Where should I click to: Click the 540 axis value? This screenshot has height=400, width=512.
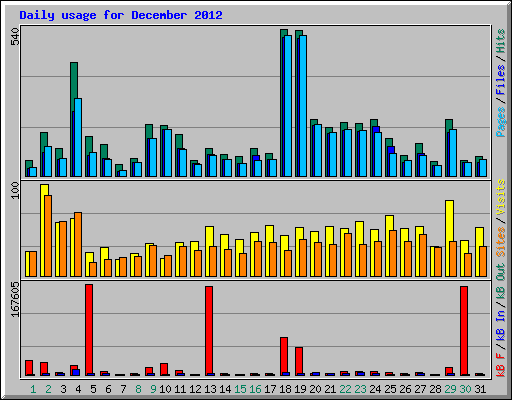point(15,37)
